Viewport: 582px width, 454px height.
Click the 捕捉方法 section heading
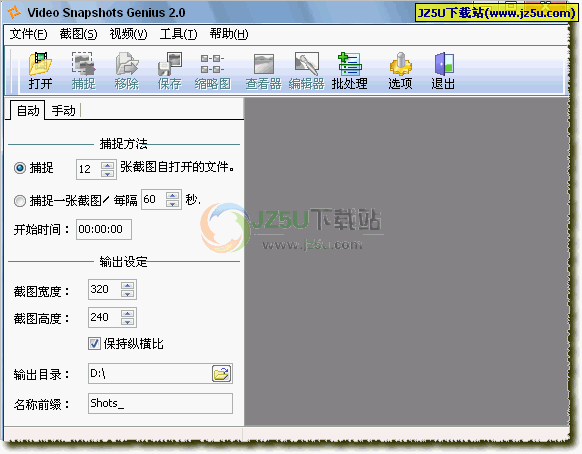pos(124,144)
